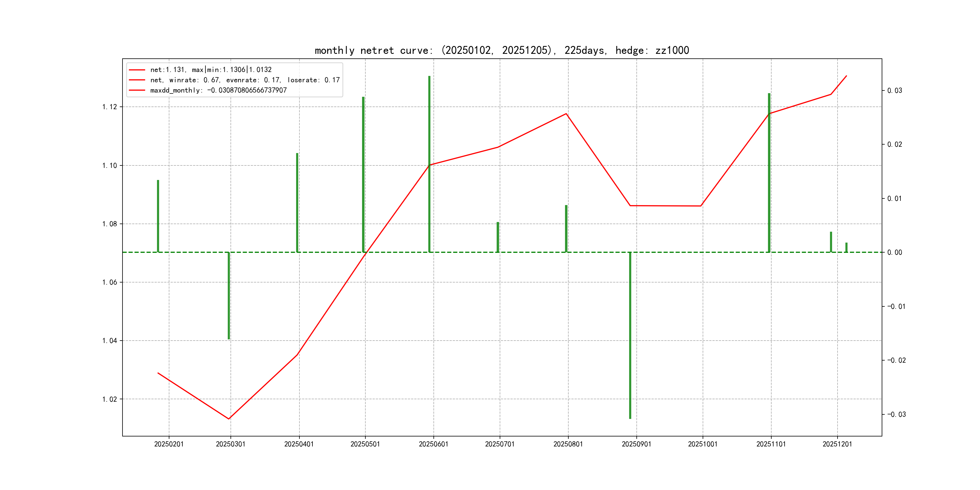Click the large negative green bar near 20250901
980x490 pixels.
pos(630,335)
